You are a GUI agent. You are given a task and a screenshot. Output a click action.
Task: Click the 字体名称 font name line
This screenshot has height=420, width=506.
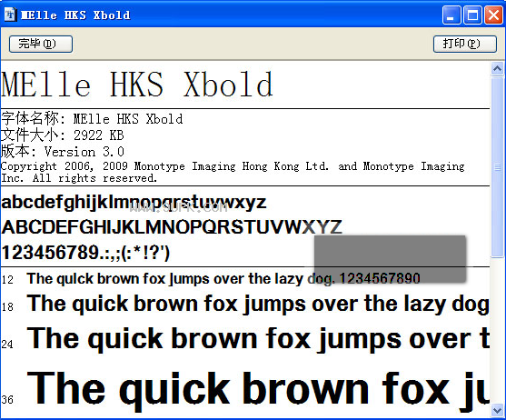92,119
